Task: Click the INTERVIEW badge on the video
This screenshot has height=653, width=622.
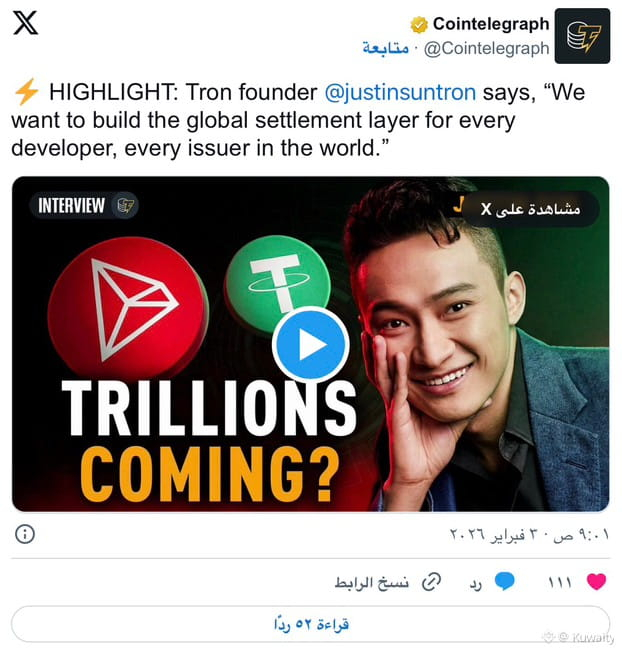Action: (x=84, y=205)
